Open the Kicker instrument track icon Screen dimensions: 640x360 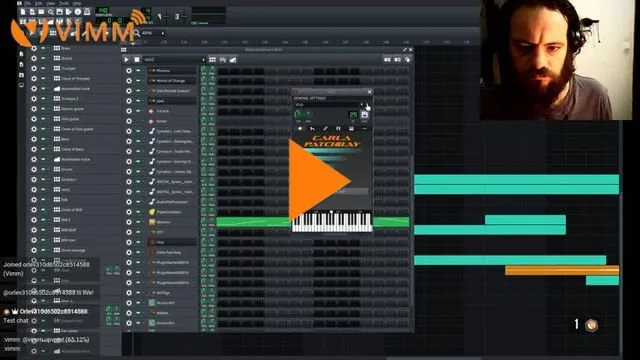[152, 121]
